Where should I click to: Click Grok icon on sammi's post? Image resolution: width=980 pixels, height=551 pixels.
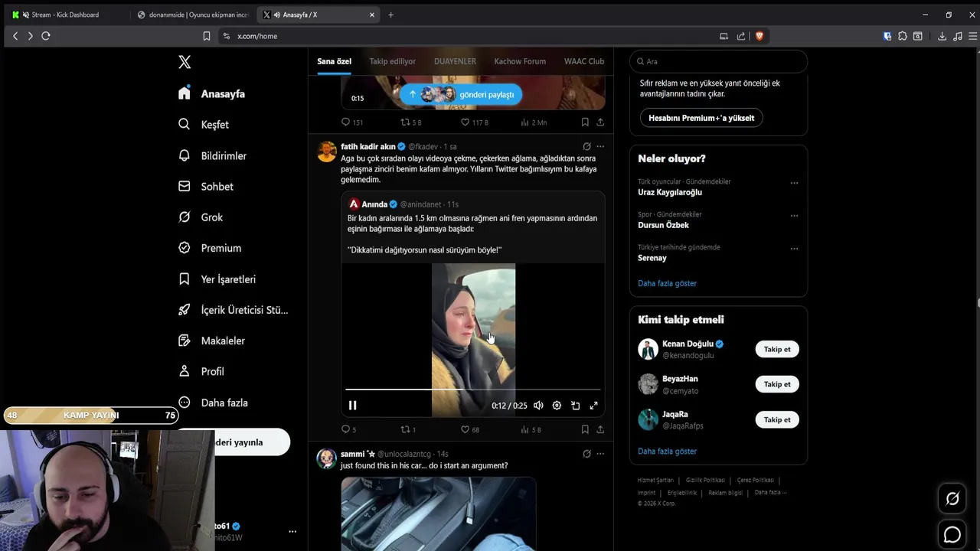(x=586, y=454)
